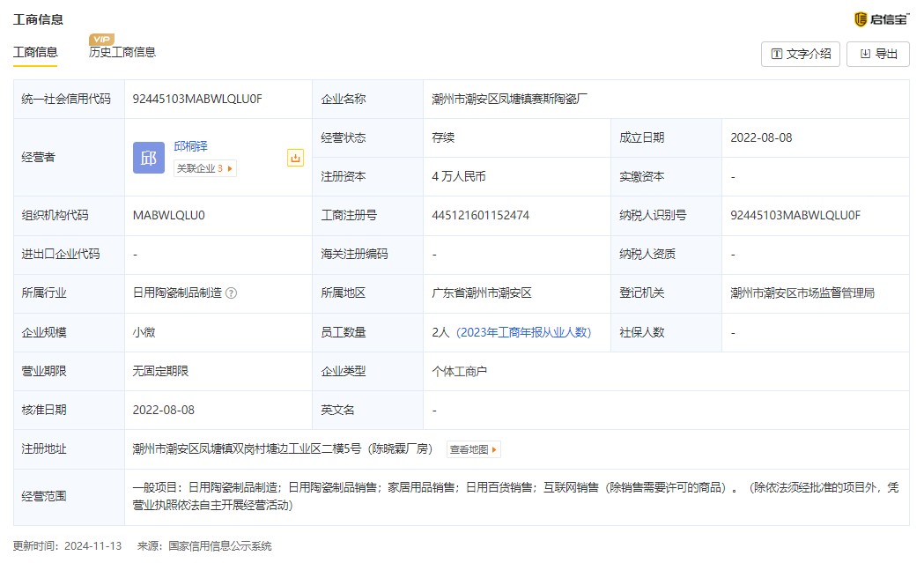Viewport: 924px width, 563px height.
Task: Click the 注册地址 label cell
Action: point(69,449)
